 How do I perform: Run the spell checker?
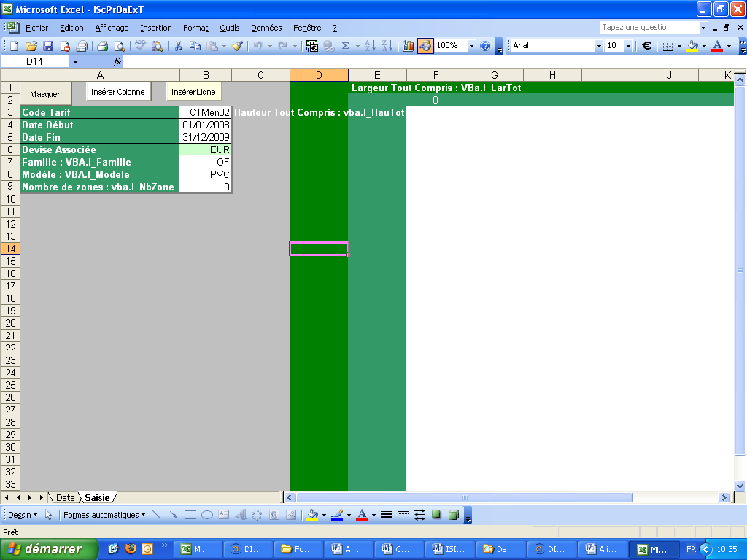point(139,45)
